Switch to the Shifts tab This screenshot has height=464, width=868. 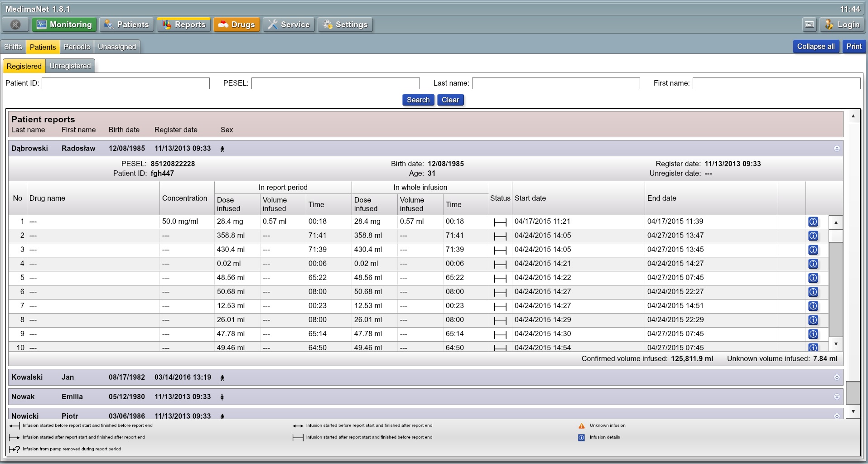click(x=13, y=47)
